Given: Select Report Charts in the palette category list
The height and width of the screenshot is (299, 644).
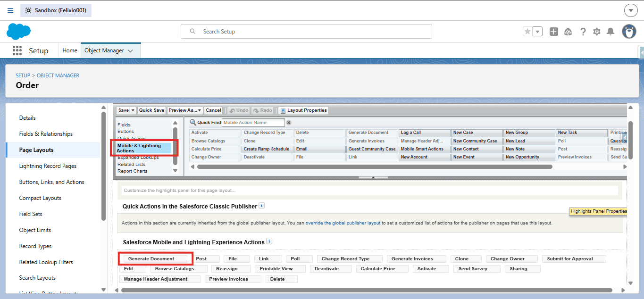Looking at the screenshot, I should (133, 171).
